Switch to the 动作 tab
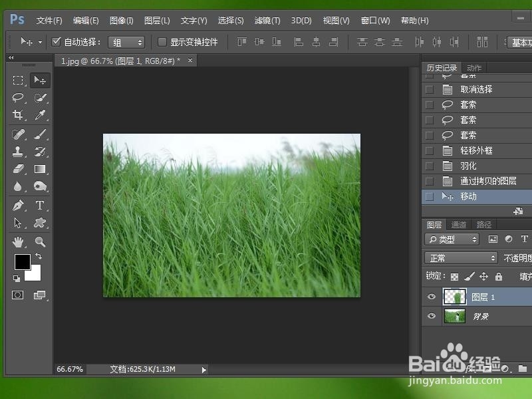This screenshot has width=532, height=399. point(474,68)
